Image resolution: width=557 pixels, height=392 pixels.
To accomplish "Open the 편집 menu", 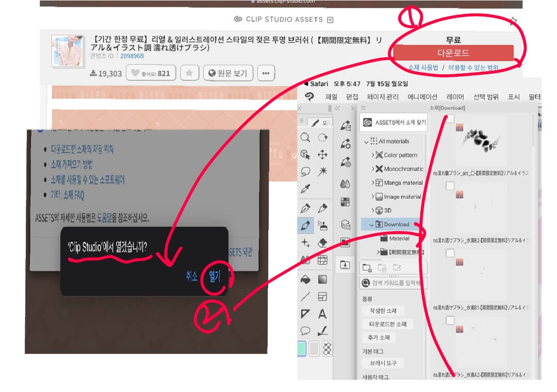I will coord(352,96).
